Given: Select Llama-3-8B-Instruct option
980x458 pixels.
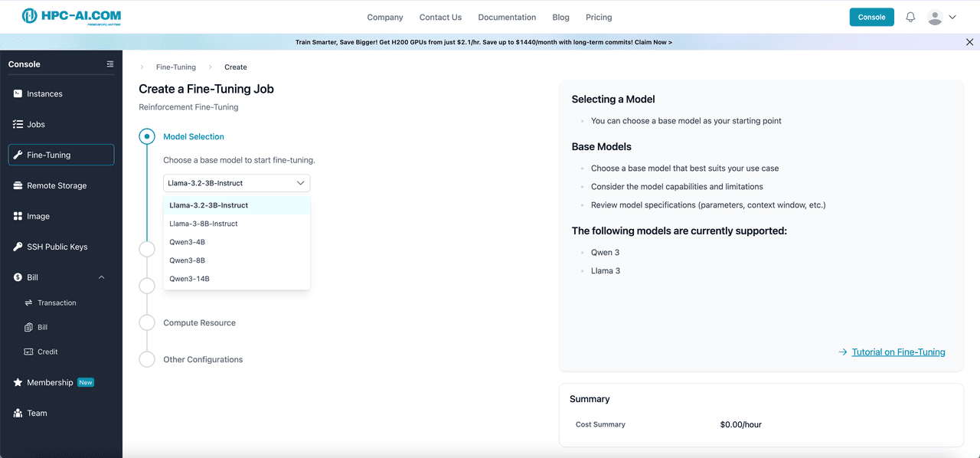Looking at the screenshot, I should tap(204, 224).
